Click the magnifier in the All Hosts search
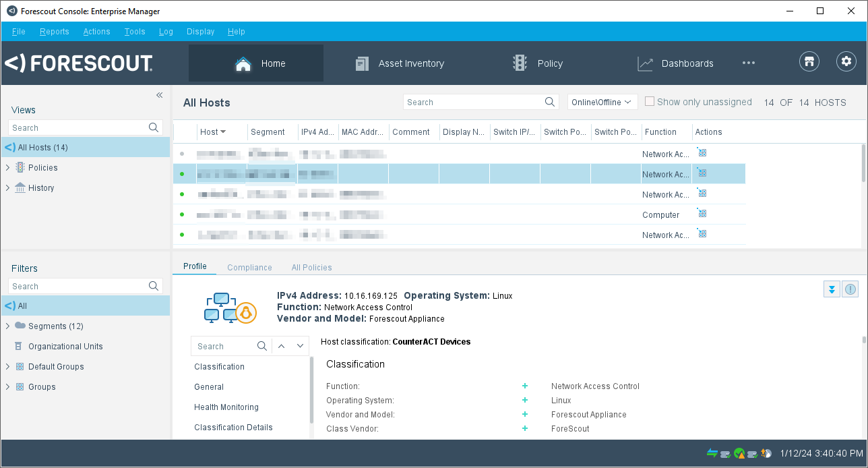868x468 pixels. (x=551, y=102)
